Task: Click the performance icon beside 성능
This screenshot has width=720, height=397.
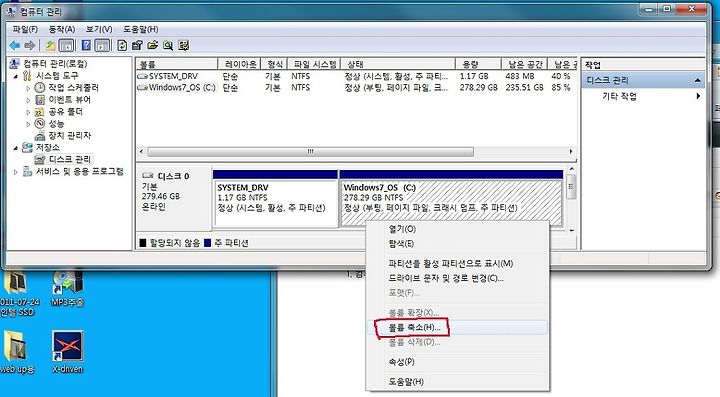Action: pyautogui.click(x=40, y=123)
